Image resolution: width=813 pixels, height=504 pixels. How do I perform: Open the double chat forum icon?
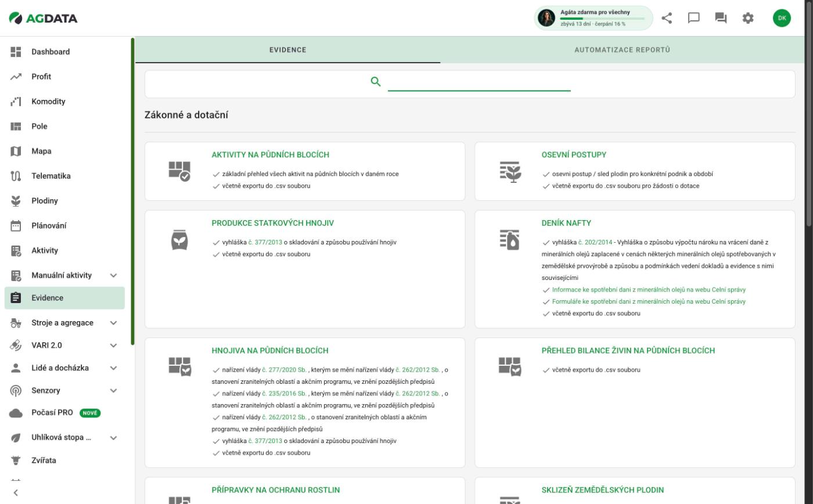coord(721,18)
